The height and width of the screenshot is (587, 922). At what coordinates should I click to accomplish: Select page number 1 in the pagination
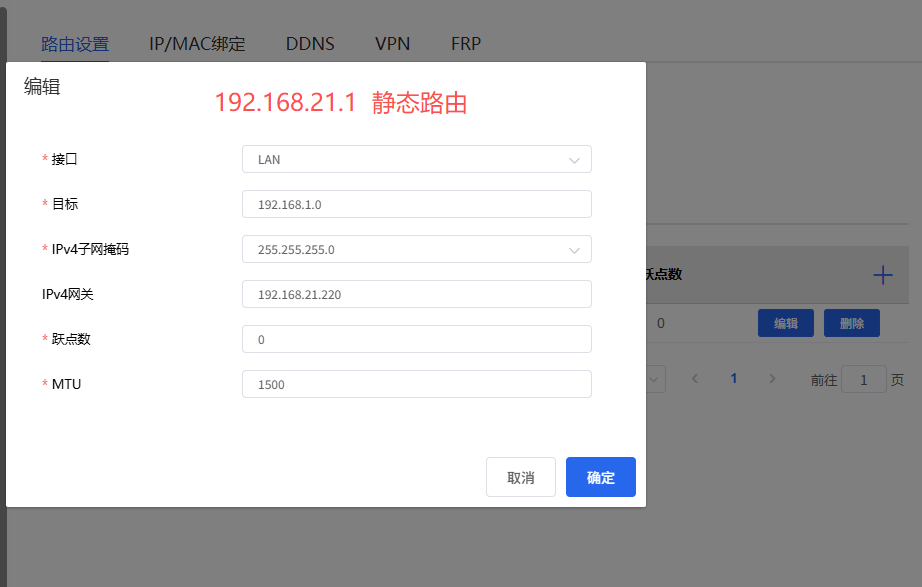(733, 379)
